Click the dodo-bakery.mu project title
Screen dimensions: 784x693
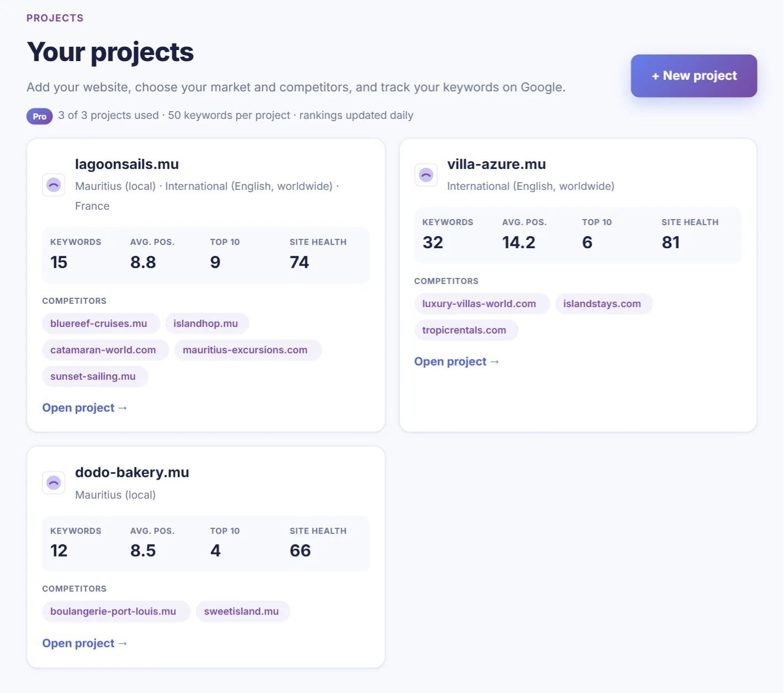pos(132,472)
